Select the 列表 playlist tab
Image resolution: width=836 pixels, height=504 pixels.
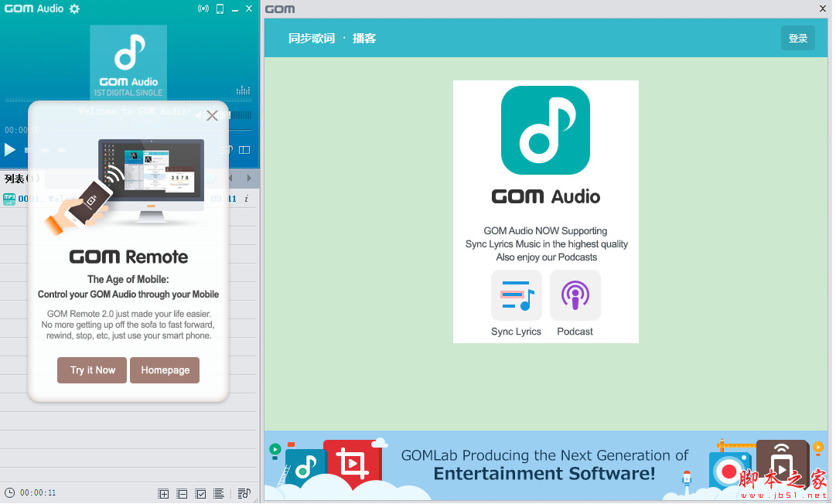pos(22,179)
